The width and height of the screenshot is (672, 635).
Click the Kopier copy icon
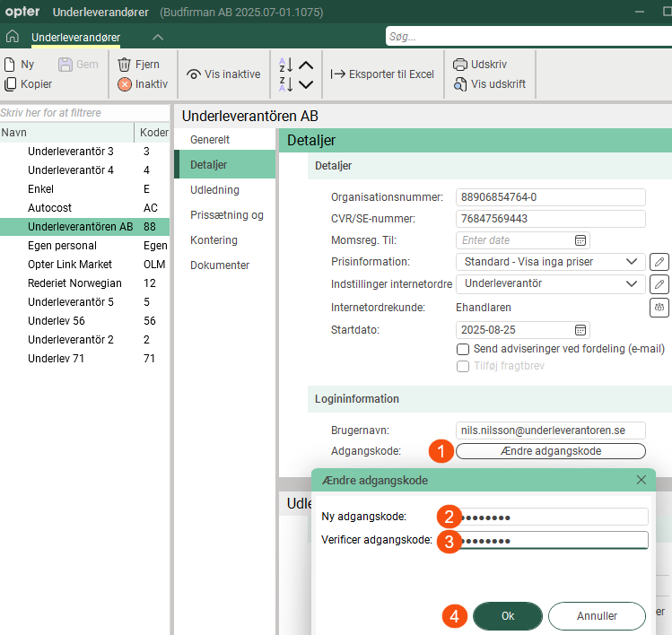click(10, 84)
